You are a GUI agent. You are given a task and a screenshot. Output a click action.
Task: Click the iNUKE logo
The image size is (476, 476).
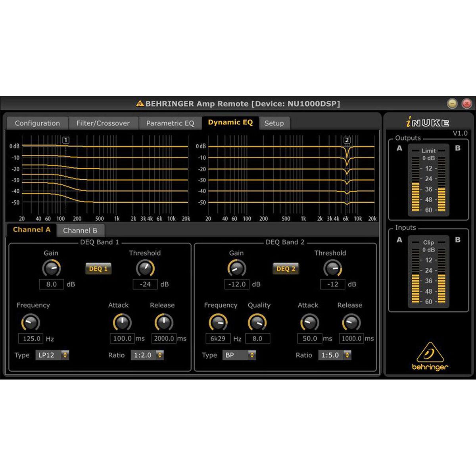point(427,123)
